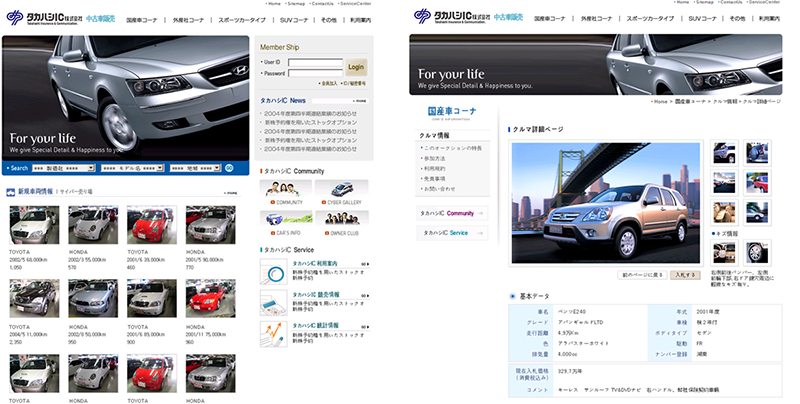Screen dimensions: 800x404
Task: Click the magnifier icon of タカハシIC 利用案内
Action: pyautogui.click(x=273, y=271)
